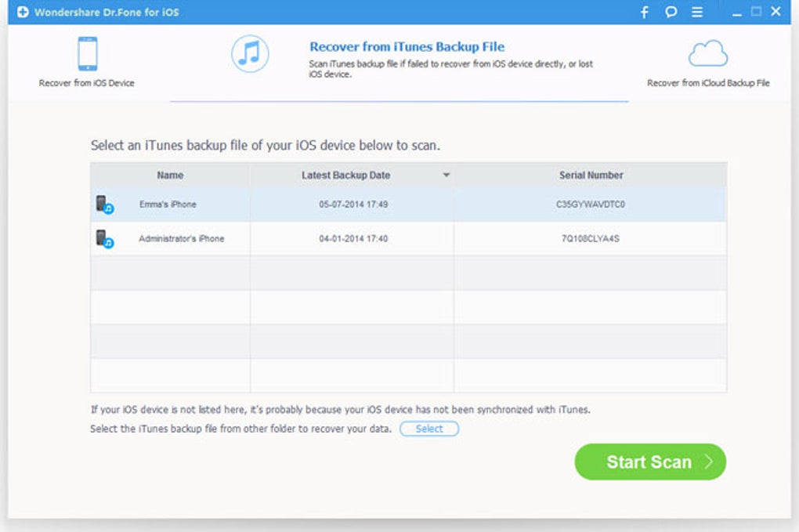Sort backups by Latest Backup Date arrow
The image size is (799, 532).
click(446, 175)
